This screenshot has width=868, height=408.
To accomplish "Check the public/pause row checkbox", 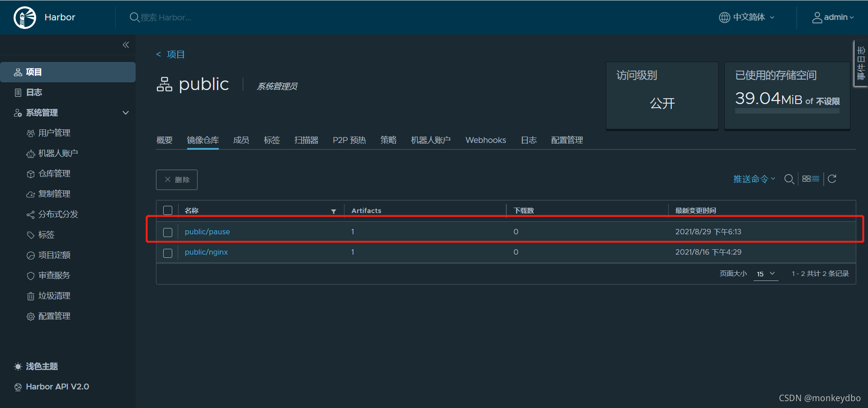I will 168,232.
